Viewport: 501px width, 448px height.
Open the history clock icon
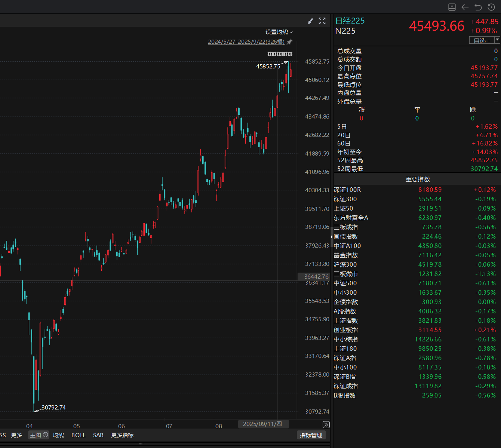[491, 7]
